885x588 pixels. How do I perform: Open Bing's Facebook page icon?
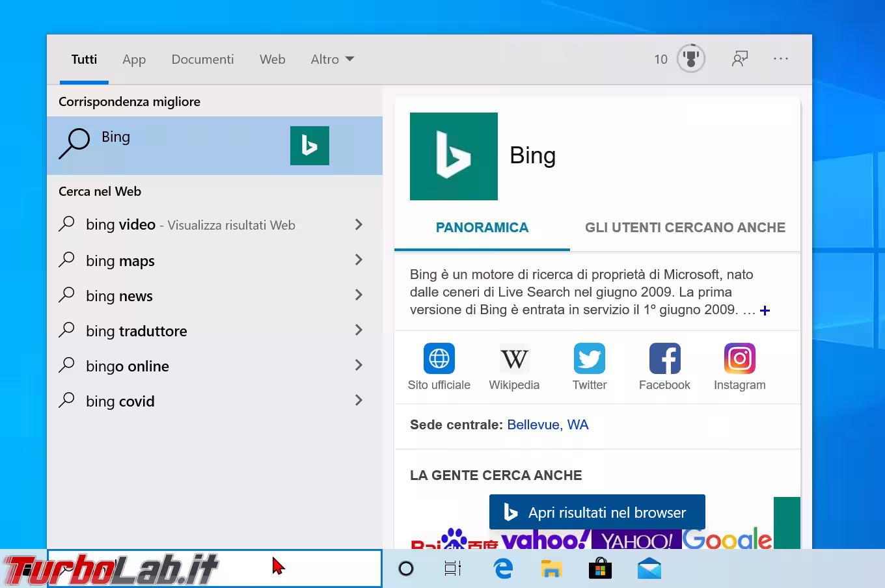coord(664,358)
